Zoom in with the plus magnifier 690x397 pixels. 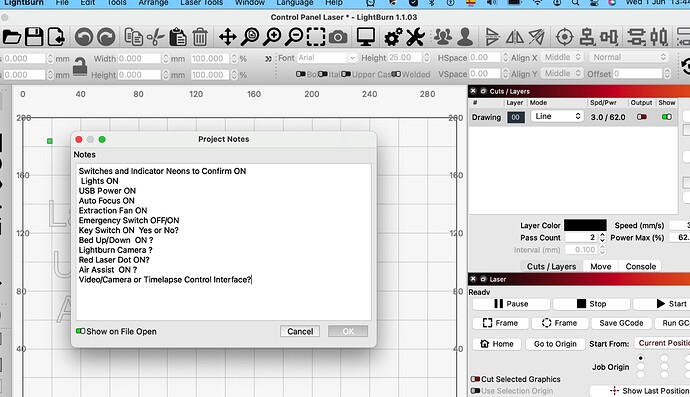[272, 37]
